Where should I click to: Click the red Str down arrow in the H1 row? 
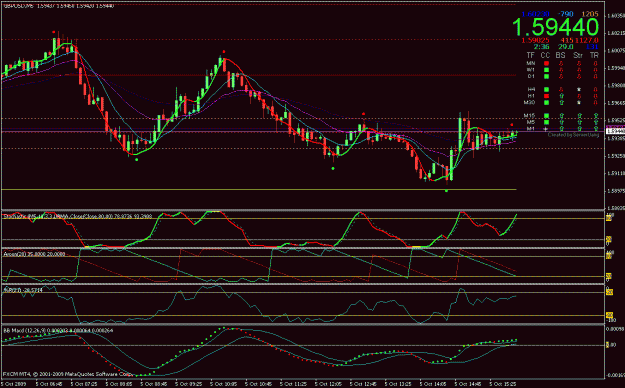click(579, 96)
